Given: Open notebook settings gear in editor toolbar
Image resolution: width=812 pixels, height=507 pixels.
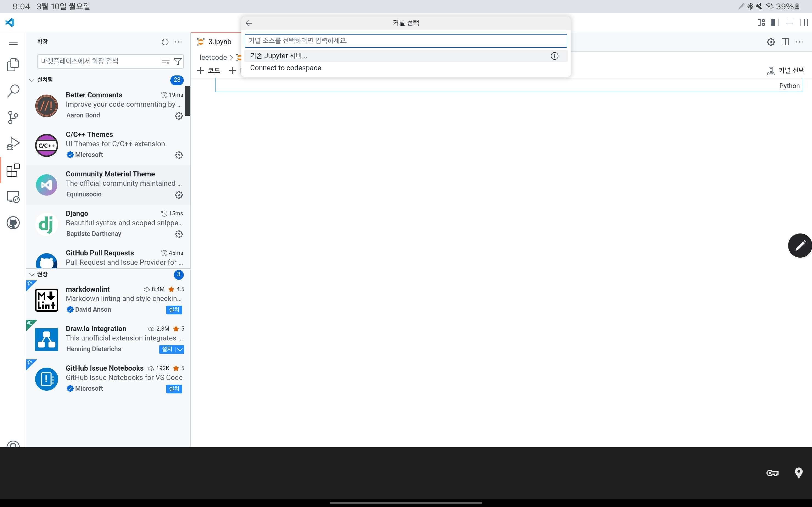Looking at the screenshot, I should tap(771, 42).
